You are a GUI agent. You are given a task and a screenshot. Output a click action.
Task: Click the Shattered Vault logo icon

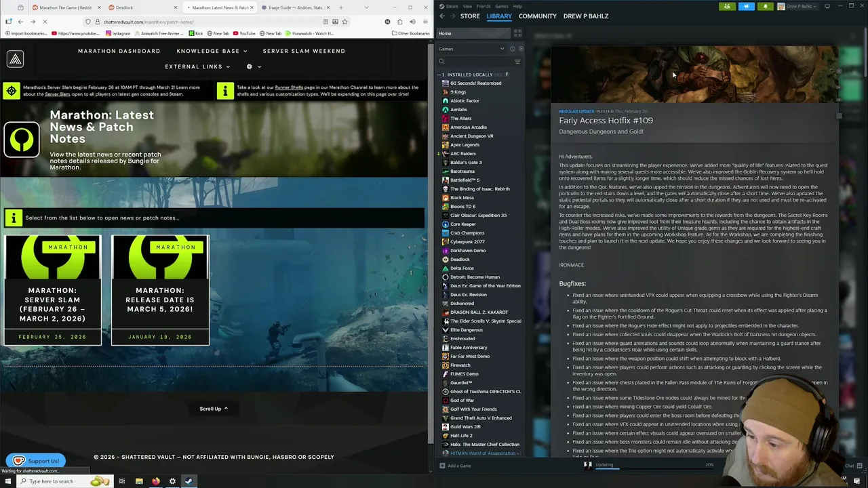pos(15,59)
